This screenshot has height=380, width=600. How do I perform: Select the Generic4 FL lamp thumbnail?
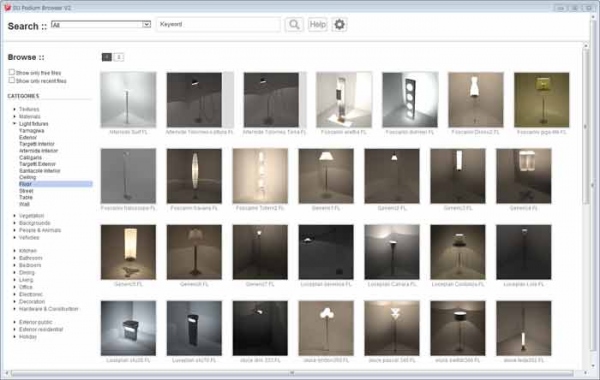[x=523, y=176]
